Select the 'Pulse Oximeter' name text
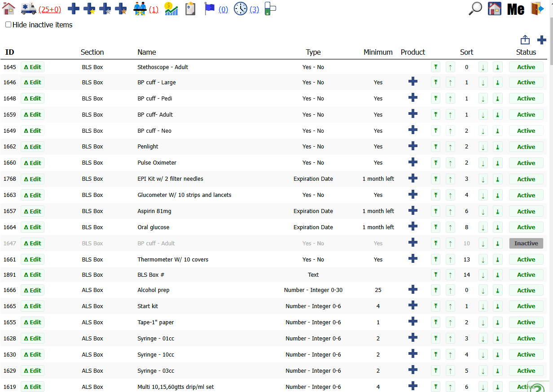Viewport: 553px width, 392px height. pos(157,163)
